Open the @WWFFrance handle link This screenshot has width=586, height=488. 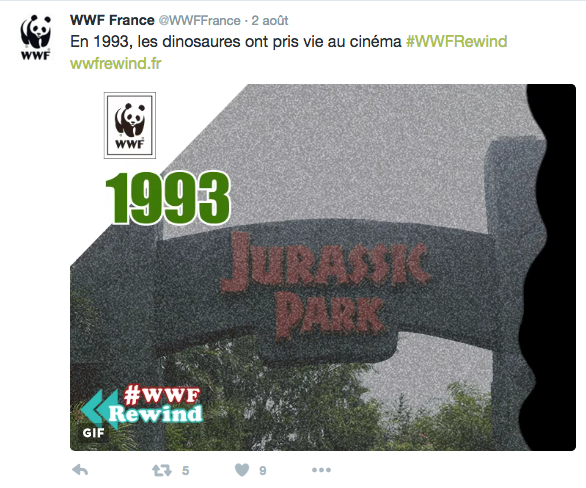click(200, 21)
